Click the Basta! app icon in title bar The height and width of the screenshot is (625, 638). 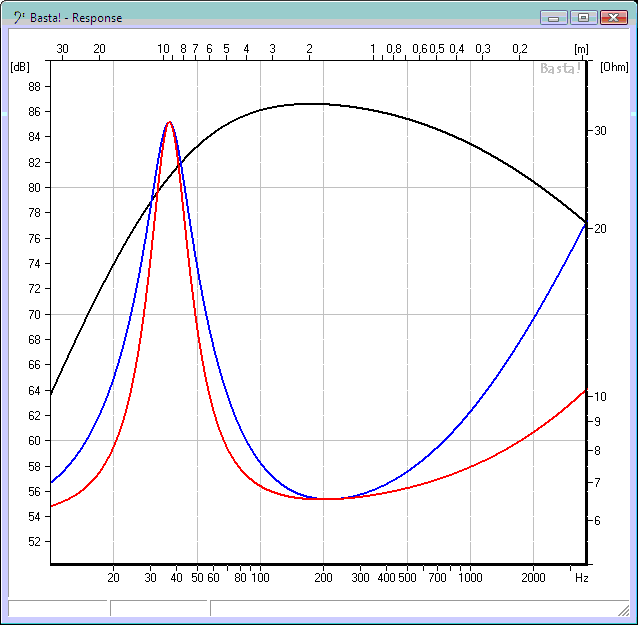coord(19,17)
